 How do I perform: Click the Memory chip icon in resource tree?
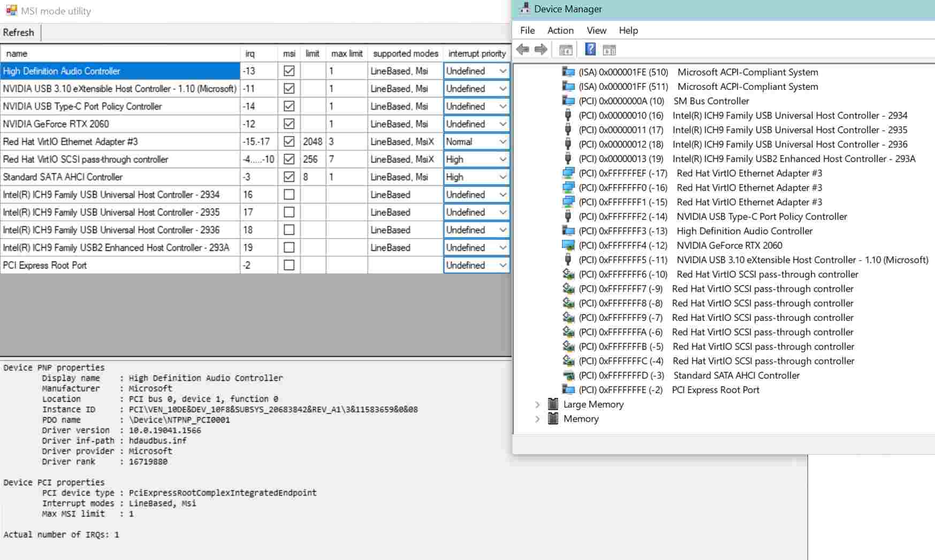pos(553,418)
